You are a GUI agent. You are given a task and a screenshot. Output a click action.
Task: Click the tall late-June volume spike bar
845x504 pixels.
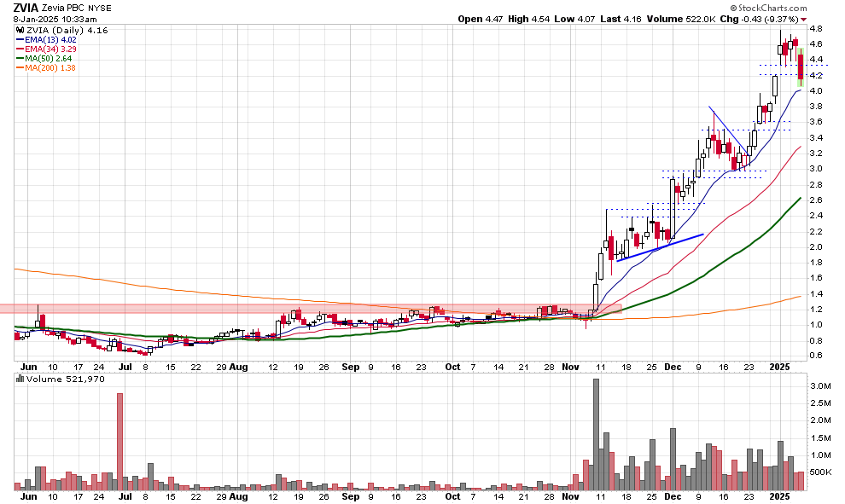[119, 441]
